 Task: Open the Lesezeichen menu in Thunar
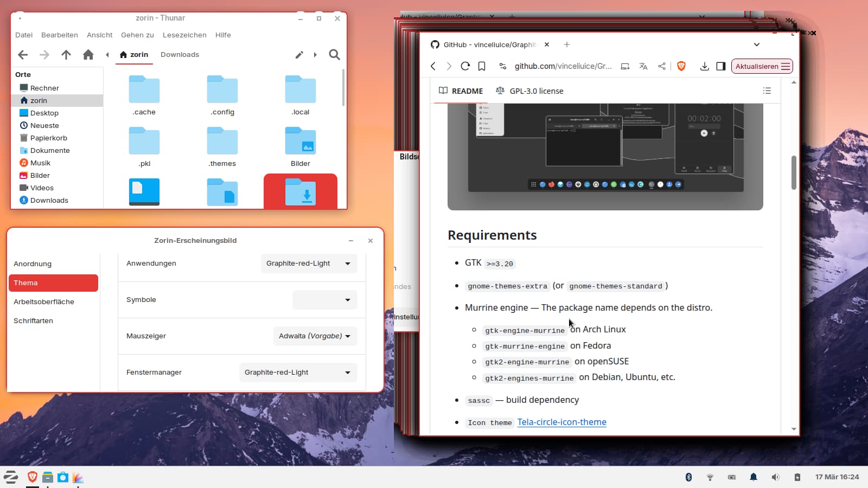(x=184, y=35)
